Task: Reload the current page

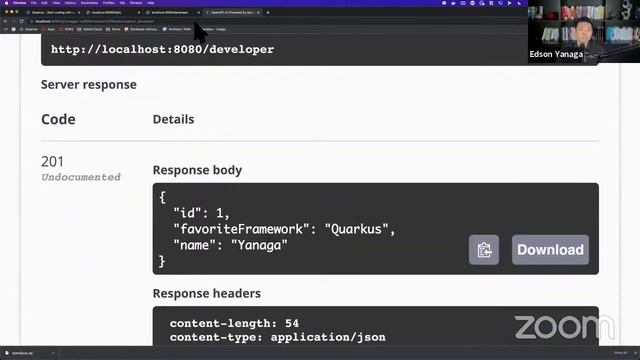Action: (22, 21)
